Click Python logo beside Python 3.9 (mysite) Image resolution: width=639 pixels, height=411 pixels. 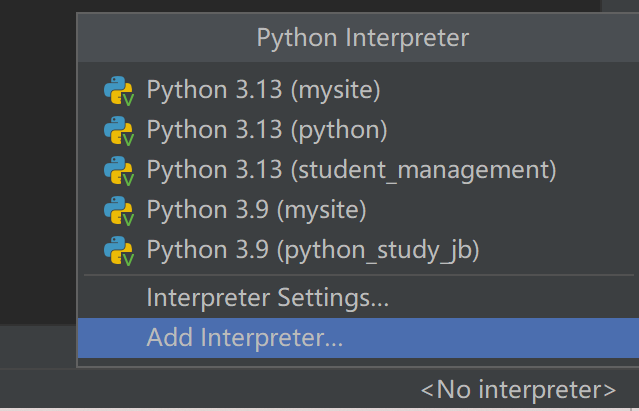click(x=117, y=210)
